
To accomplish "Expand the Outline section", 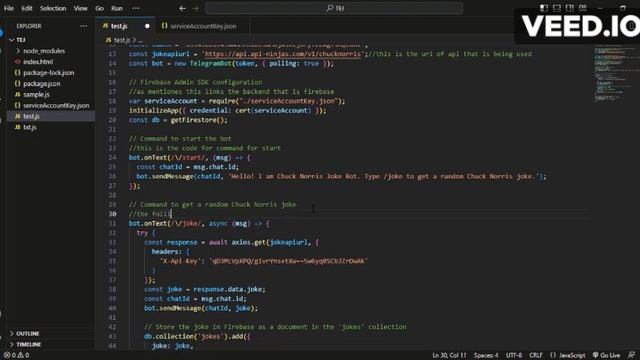I will pyautogui.click(x=28, y=334).
